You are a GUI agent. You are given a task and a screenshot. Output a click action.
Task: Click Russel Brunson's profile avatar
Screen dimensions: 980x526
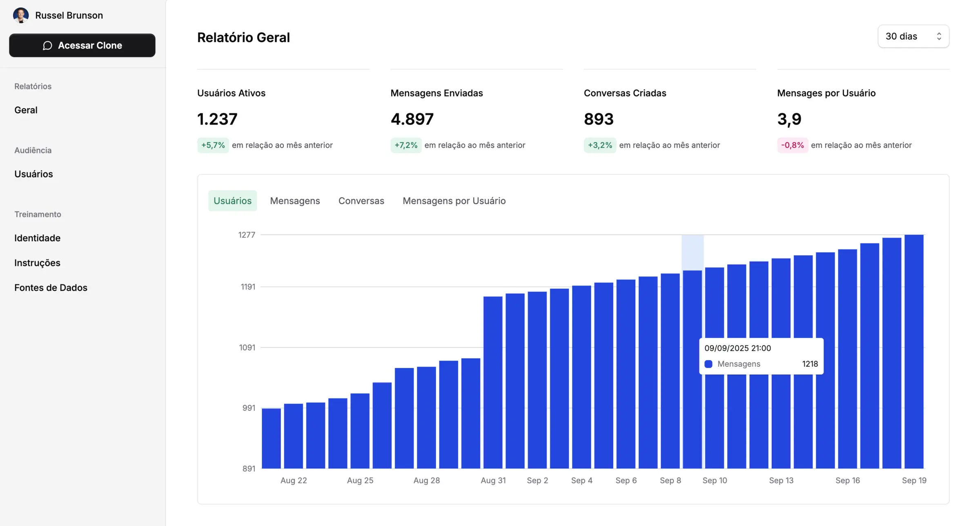point(21,15)
